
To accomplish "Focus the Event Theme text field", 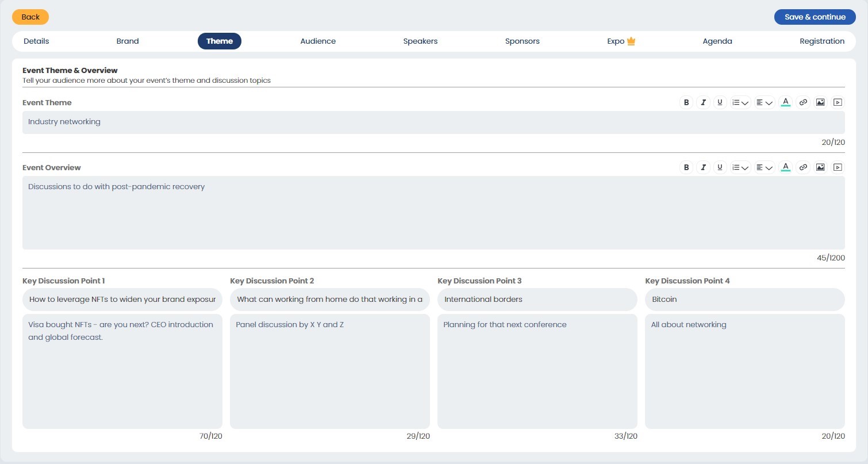I will pos(433,122).
